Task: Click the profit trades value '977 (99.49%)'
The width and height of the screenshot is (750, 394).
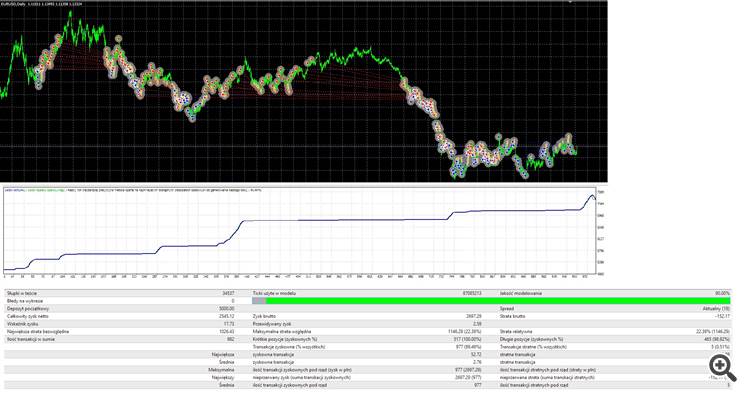Action: click(469, 347)
